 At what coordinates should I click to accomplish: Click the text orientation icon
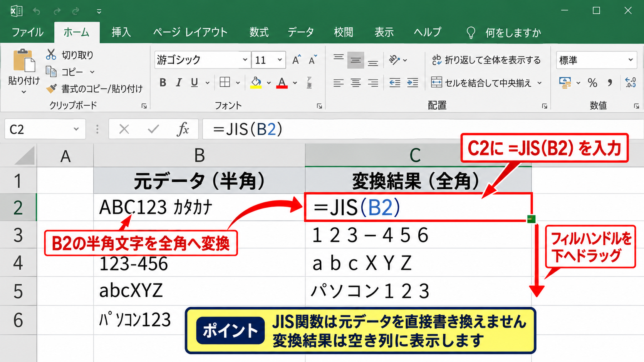coord(394,60)
